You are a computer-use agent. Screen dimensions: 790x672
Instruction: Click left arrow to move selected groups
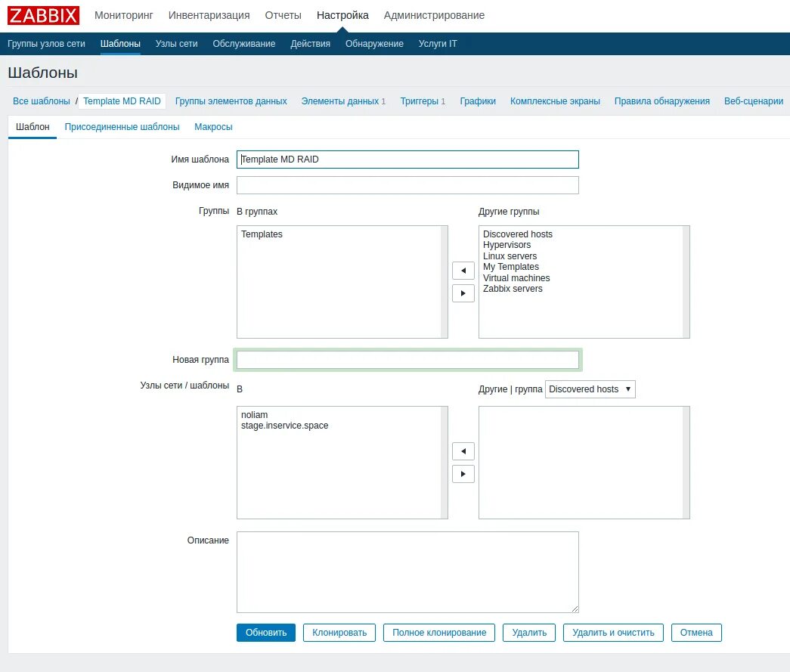[x=463, y=270]
